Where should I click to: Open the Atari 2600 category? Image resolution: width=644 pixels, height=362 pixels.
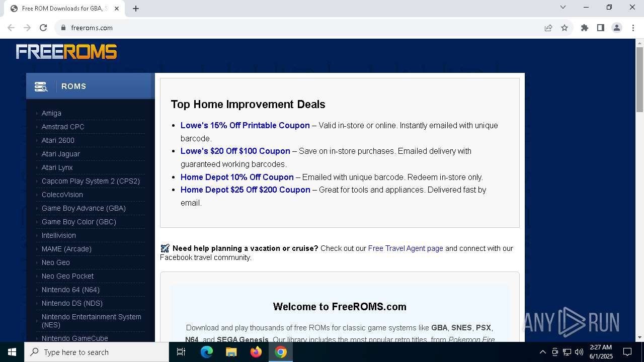pyautogui.click(x=58, y=140)
